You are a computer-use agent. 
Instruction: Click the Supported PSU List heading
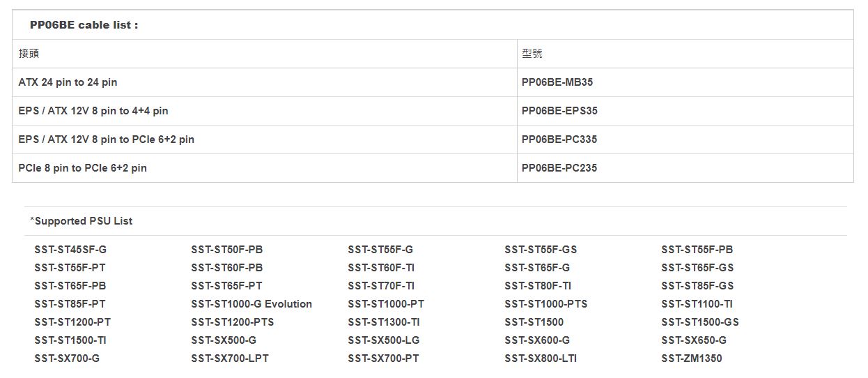82,221
